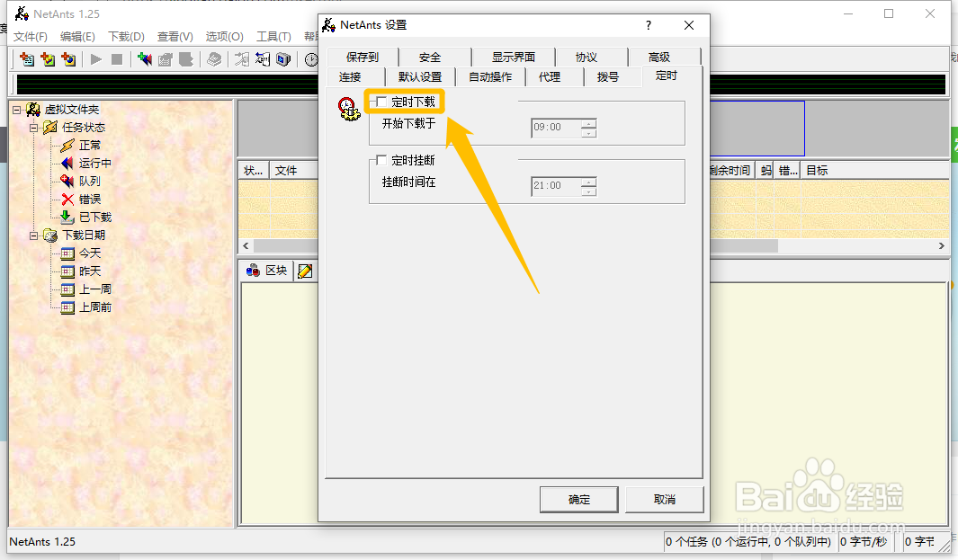Click the 队列 queue icon in tree
Screen dimensions: 958x560
(67, 181)
